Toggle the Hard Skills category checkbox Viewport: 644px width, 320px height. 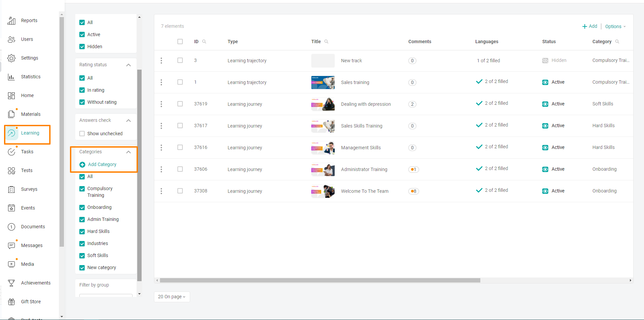[x=82, y=232]
